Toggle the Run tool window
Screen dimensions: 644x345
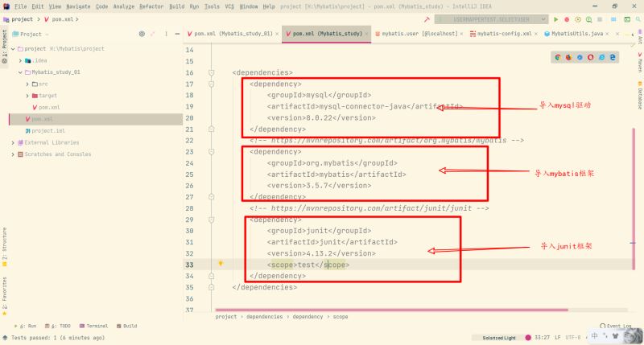pos(26,327)
